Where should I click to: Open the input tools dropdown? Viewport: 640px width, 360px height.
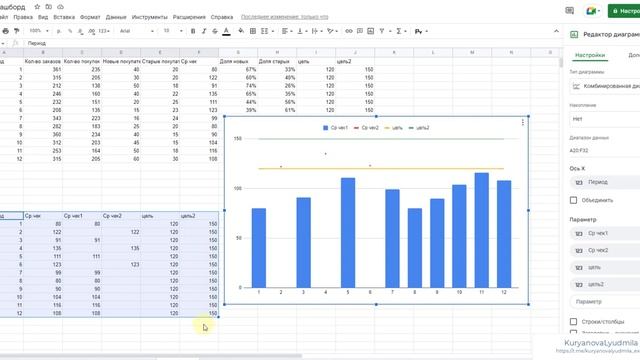421,31
